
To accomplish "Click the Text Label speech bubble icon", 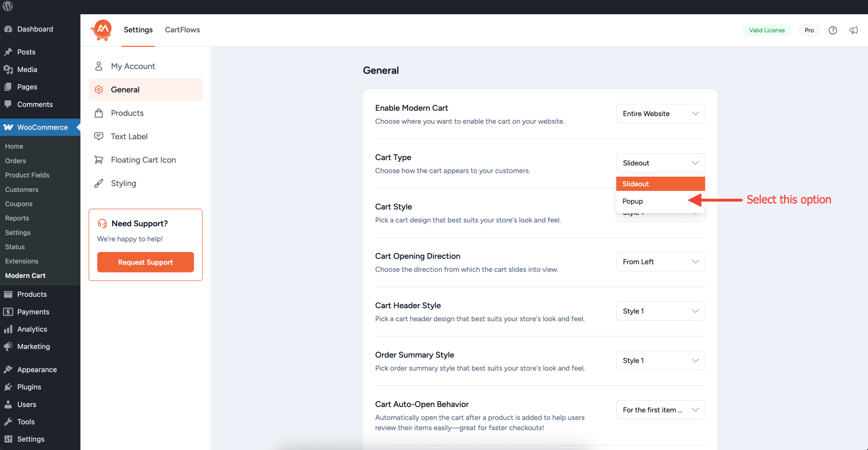I will pyautogui.click(x=99, y=136).
